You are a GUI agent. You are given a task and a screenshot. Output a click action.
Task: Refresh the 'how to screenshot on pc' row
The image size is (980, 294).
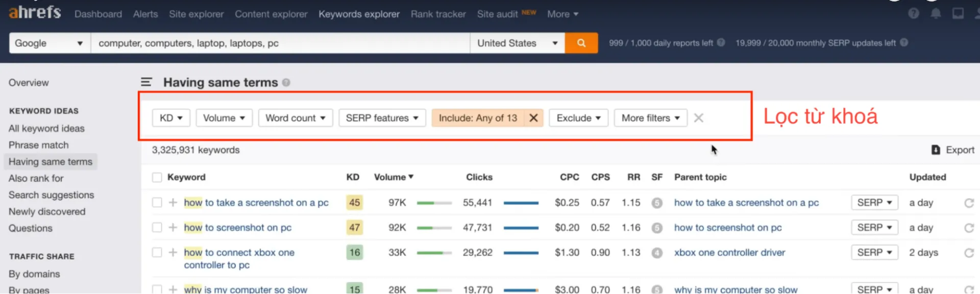tap(969, 228)
